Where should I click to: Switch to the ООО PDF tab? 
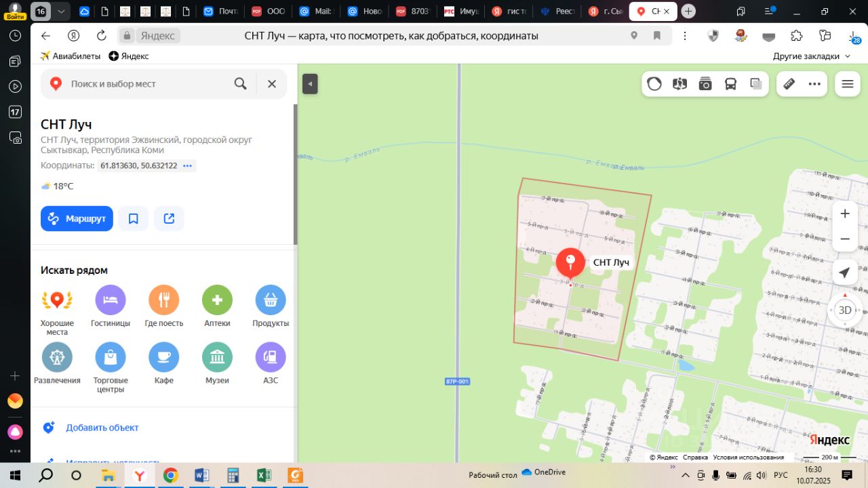268,12
